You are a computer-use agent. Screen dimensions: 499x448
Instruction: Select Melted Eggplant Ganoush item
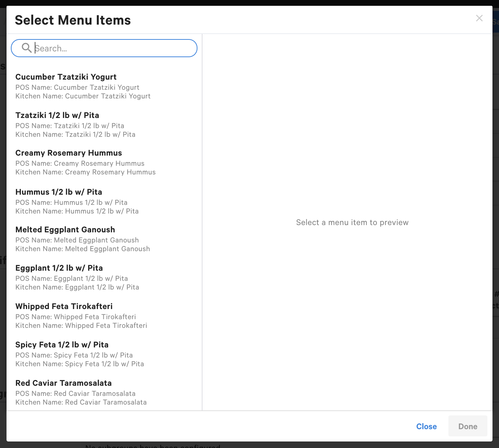(65, 230)
